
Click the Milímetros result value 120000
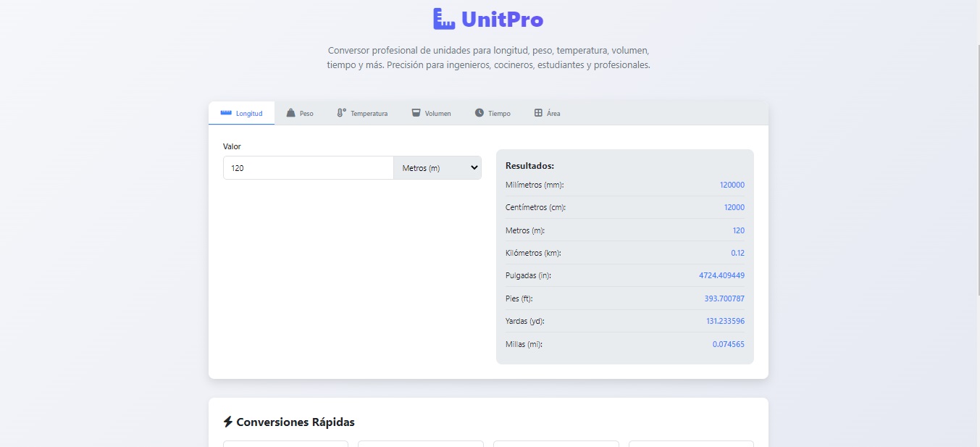(730, 185)
